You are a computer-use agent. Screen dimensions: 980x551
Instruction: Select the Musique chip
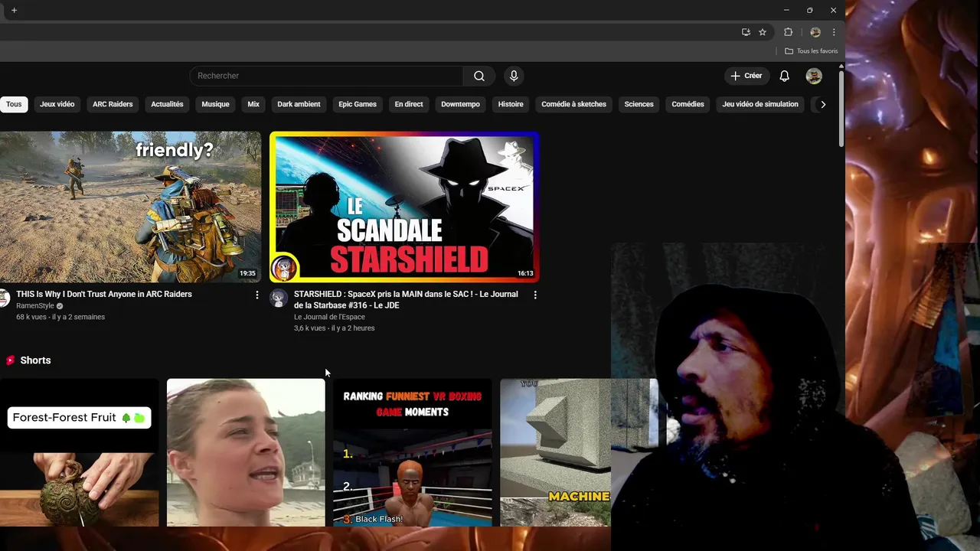pyautogui.click(x=215, y=104)
